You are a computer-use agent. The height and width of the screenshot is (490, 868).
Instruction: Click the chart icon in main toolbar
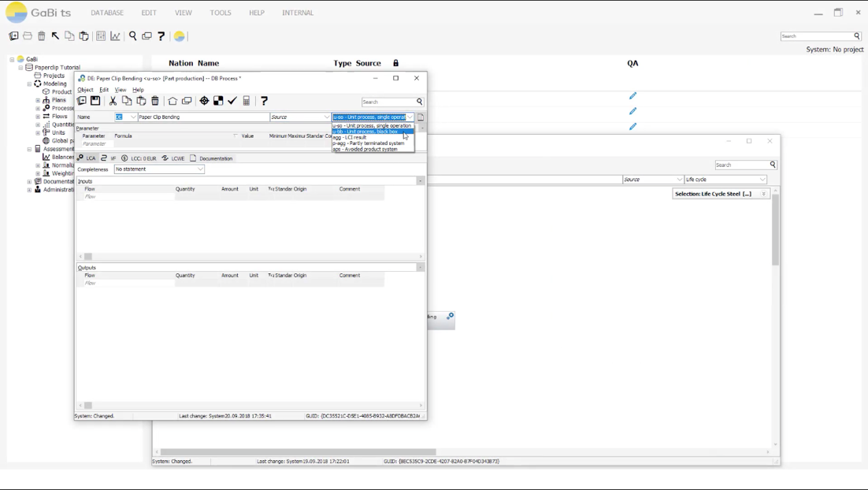click(115, 36)
